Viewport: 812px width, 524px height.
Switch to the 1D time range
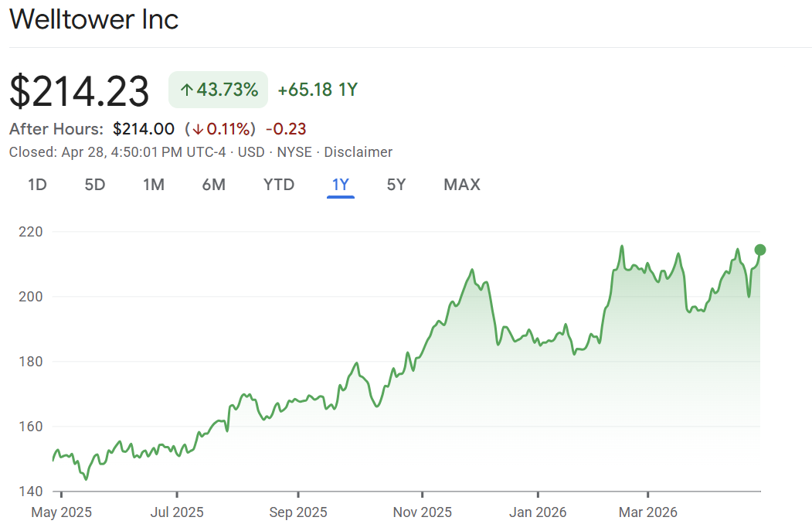(x=37, y=185)
